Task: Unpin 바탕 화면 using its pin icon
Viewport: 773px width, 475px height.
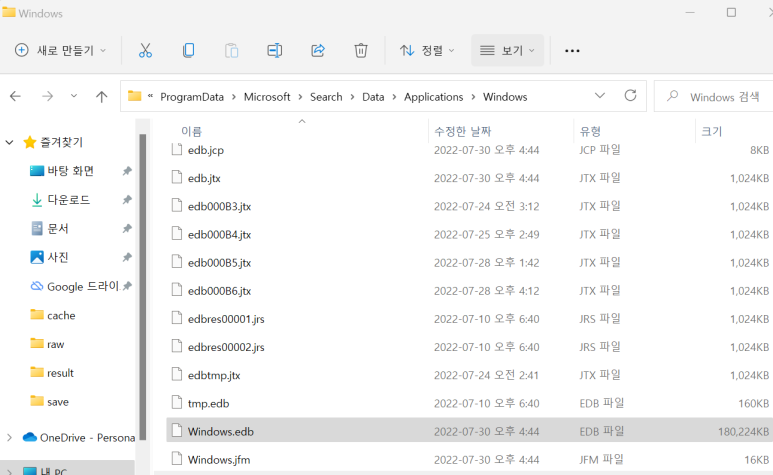Action: [x=127, y=171]
